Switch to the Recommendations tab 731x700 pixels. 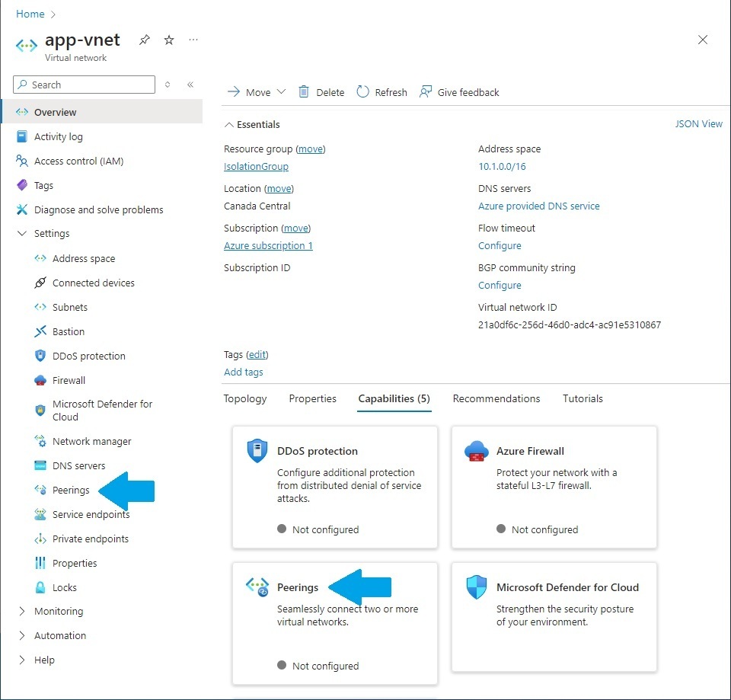click(x=496, y=399)
